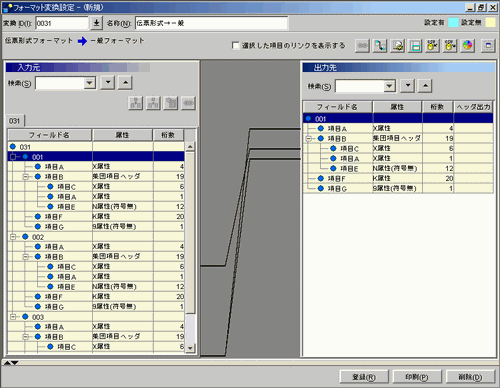Image resolution: width=500 pixels, height=388 pixels.
Task: Click the 入力元 scrollbar down arrow
Action: (190, 348)
